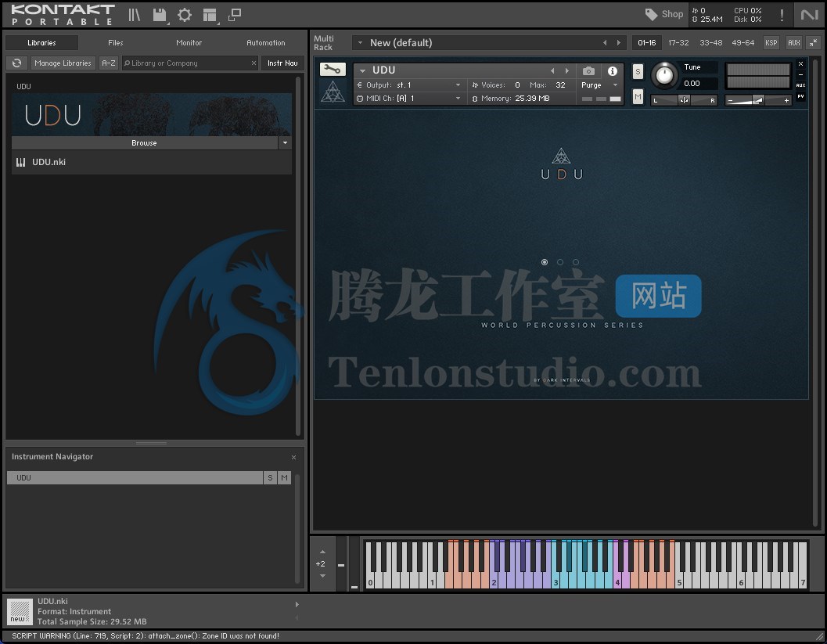The width and height of the screenshot is (827, 644).
Task: Clear the library search with X
Action: [x=253, y=63]
